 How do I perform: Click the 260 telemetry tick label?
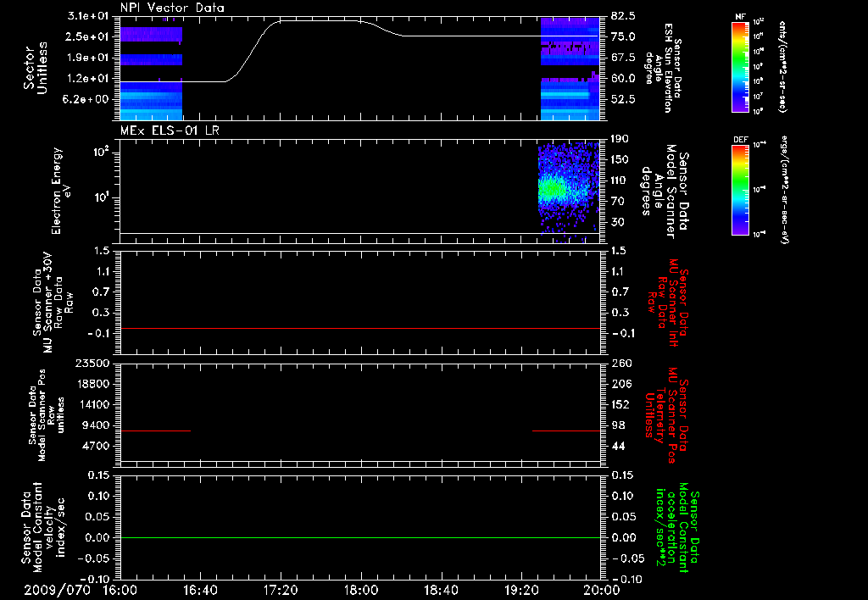(620, 364)
